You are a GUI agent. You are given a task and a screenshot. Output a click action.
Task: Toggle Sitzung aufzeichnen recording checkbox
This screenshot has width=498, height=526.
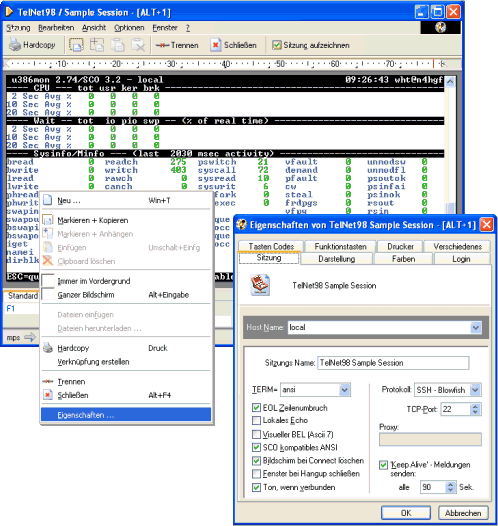(x=277, y=45)
